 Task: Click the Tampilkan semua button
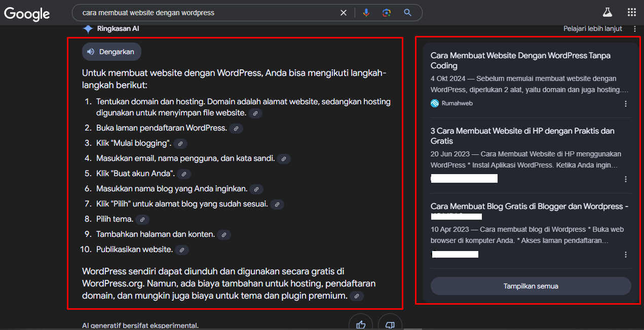(531, 286)
